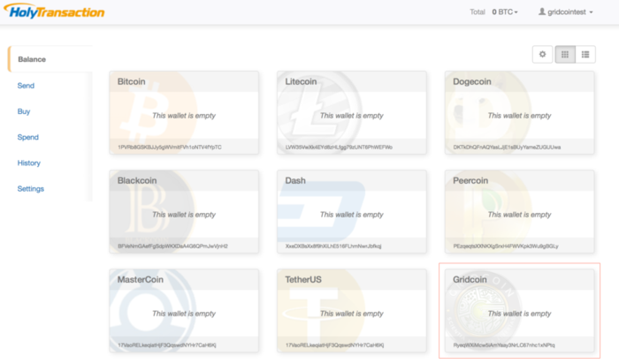Click 'This wallet is empty' in TetherUS card
619x364 pixels.
click(x=352, y=314)
